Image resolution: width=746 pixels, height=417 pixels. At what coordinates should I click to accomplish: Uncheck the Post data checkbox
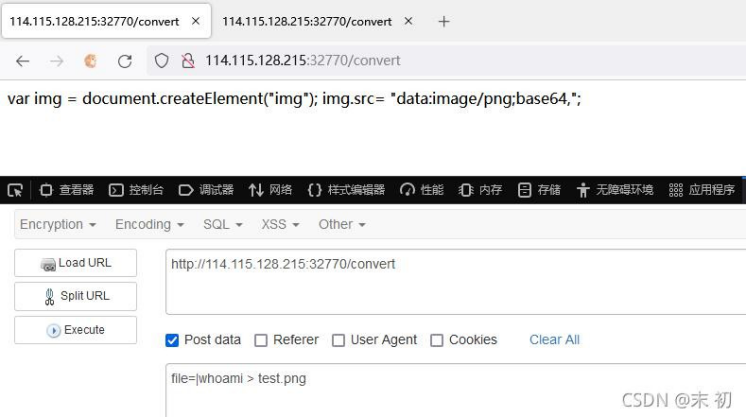(x=172, y=340)
